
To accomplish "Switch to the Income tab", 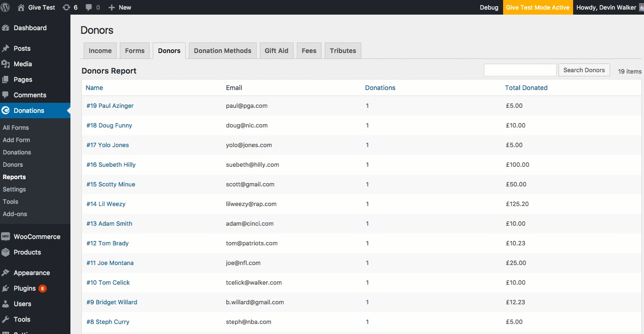I will (100, 51).
